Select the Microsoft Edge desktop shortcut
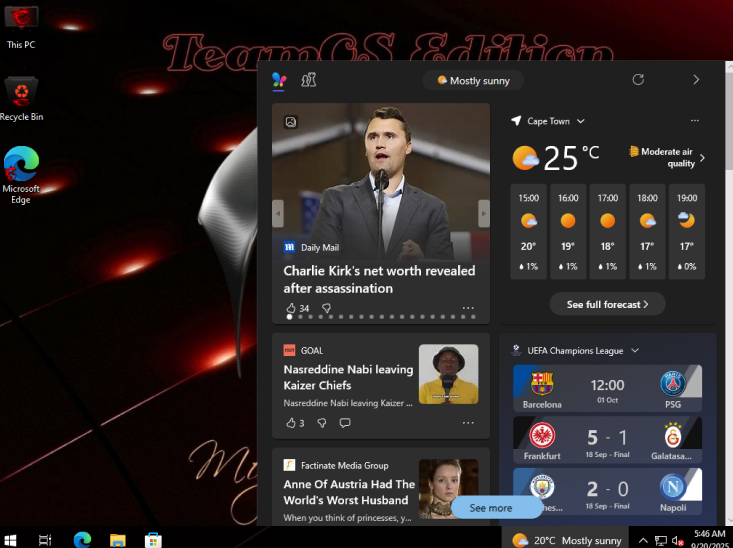 pos(21,175)
